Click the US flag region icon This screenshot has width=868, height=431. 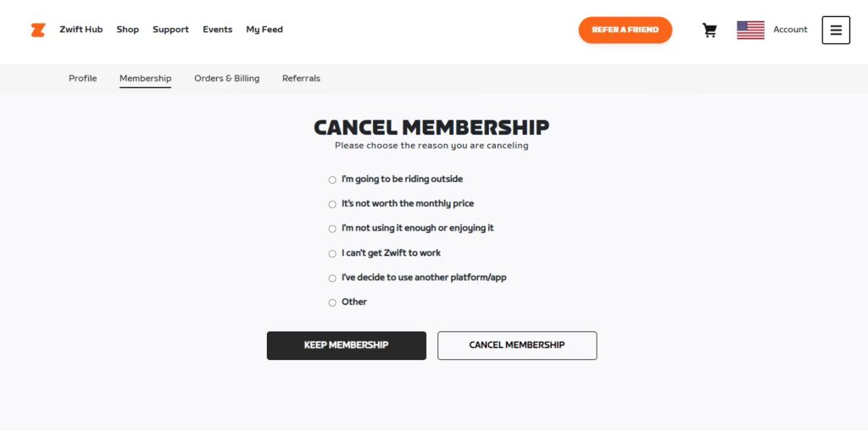tap(750, 30)
